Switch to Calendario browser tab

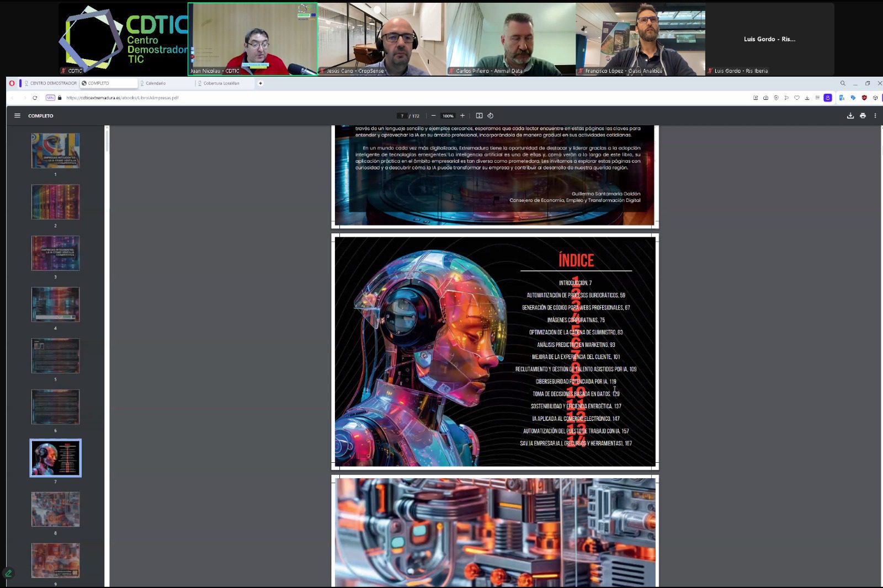point(156,83)
